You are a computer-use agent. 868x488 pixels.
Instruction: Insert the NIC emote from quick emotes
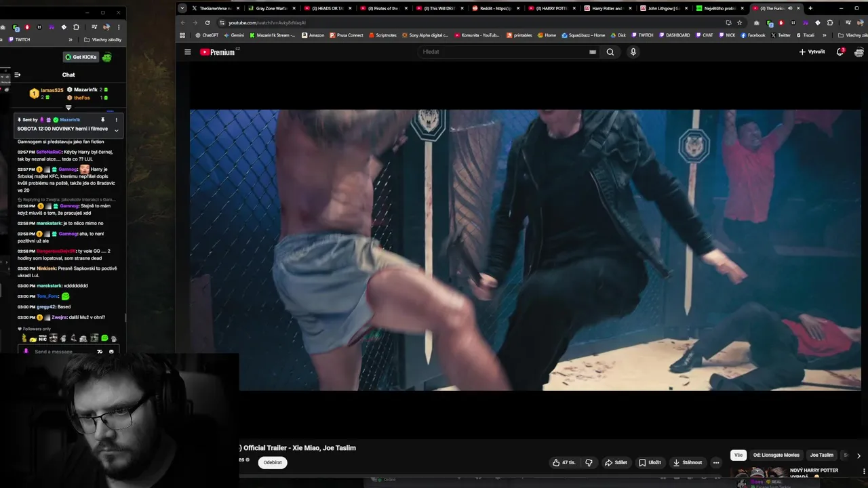tap(43, 338)
